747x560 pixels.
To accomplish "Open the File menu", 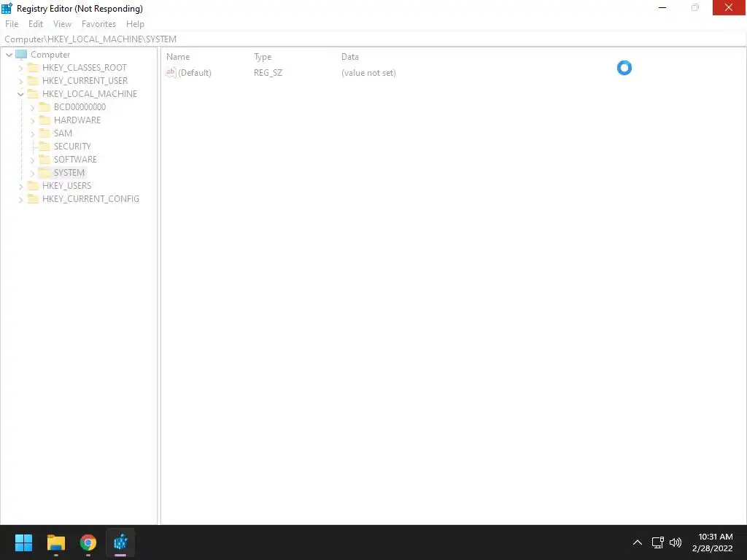I will pos(12,24).
